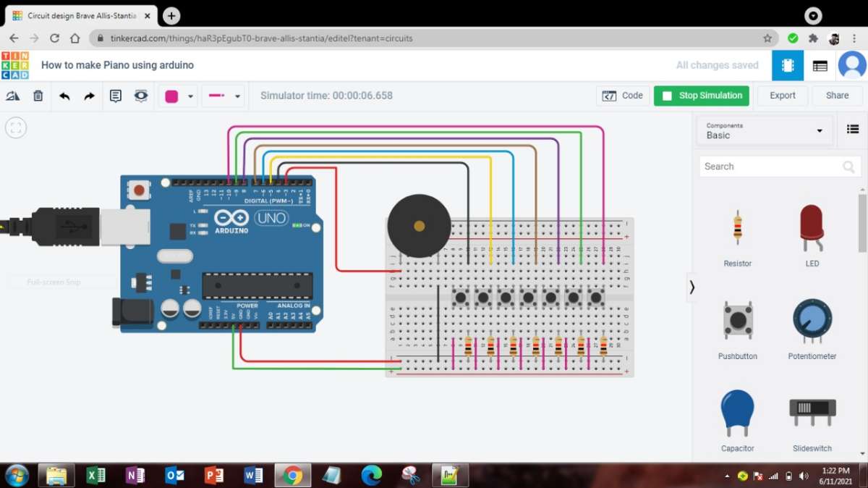The image size is (868, 488).
Task: Zoom to fit the circuit
Action: tap(16, 128)
